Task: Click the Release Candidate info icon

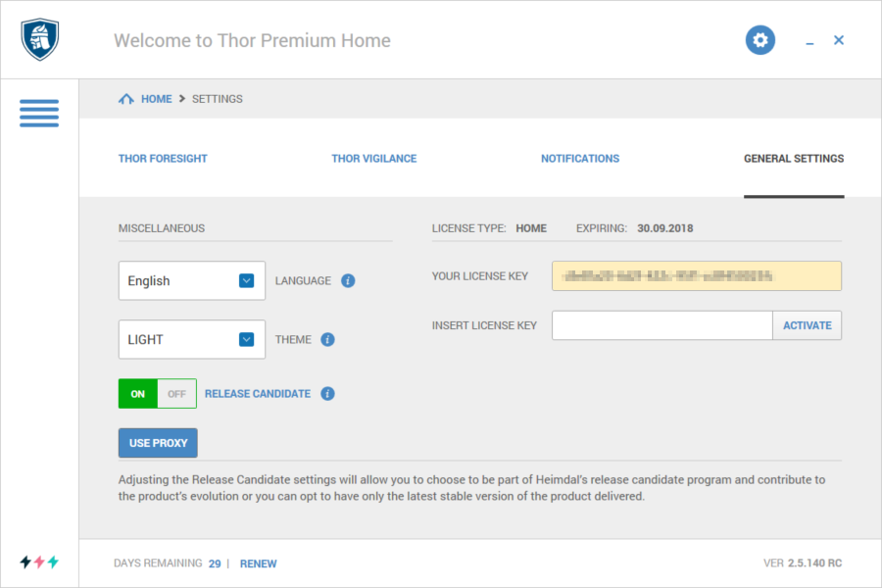Action: click(328, 394)
